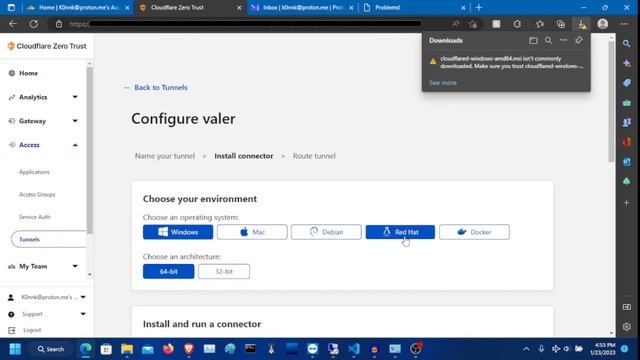Click Back to Tunnels link
The height and width of the screenshot is (360, 640).
click(161, 87)
